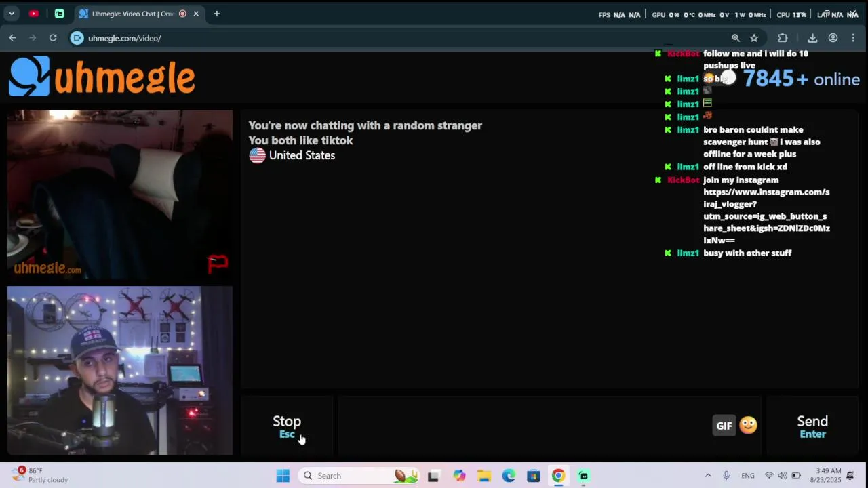This screenshot has height=488, width=868.
Task: Click the microphone tray icon
Action: (x=726, y=476)
